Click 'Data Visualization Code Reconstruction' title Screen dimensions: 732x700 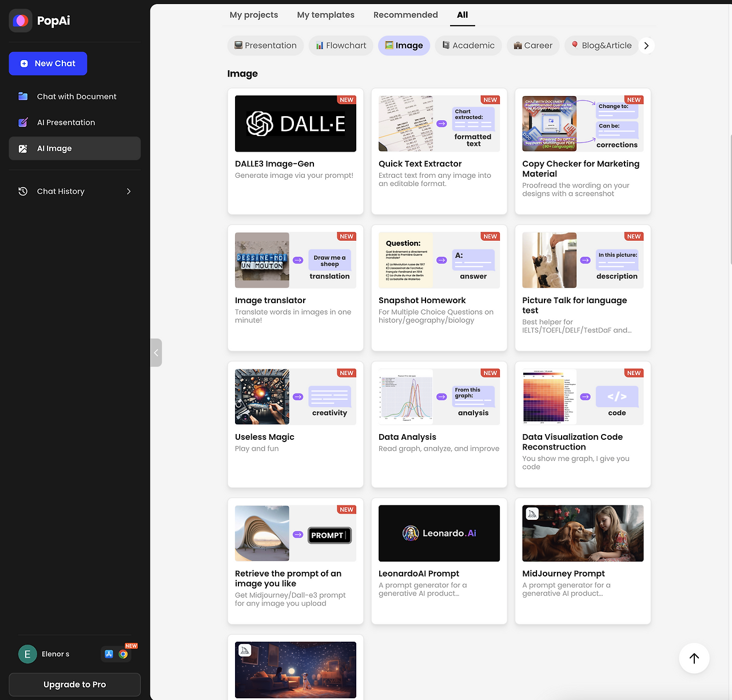click(572, 442)
